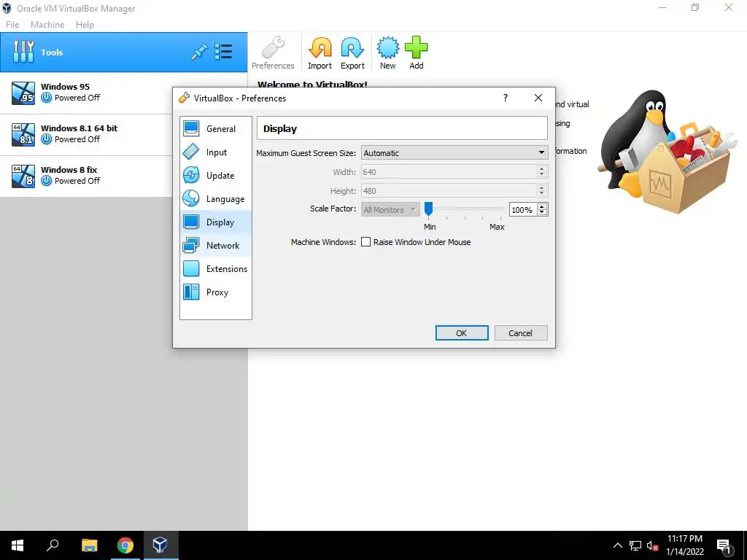Open the Help menu
Image resolution: width=747 pixels, height=560 pixels.
pyautogui.click(x=85, y=24)
